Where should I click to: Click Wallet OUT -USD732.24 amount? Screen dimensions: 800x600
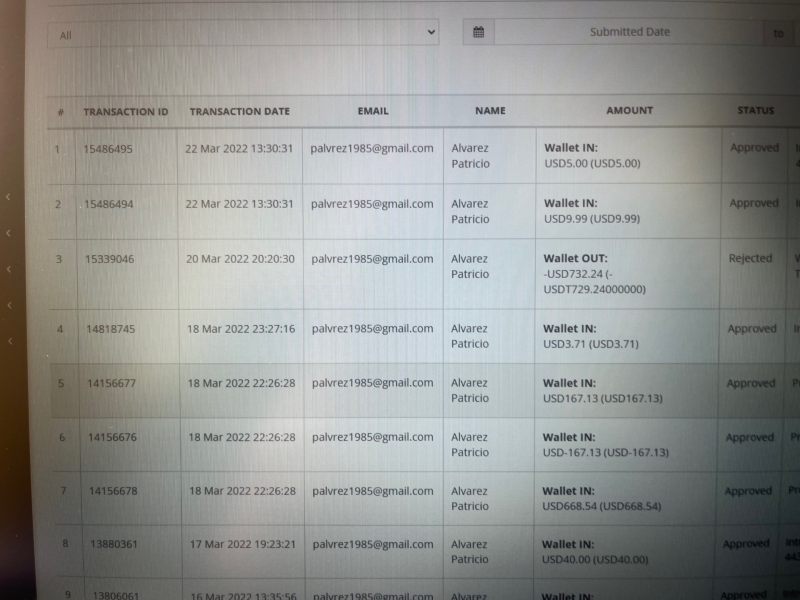coord(595,274)
